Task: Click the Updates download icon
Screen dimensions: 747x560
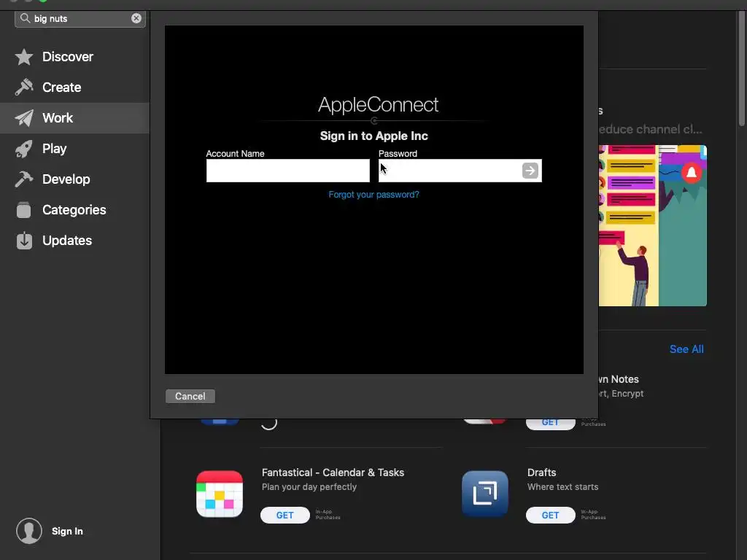Action: 24,241
